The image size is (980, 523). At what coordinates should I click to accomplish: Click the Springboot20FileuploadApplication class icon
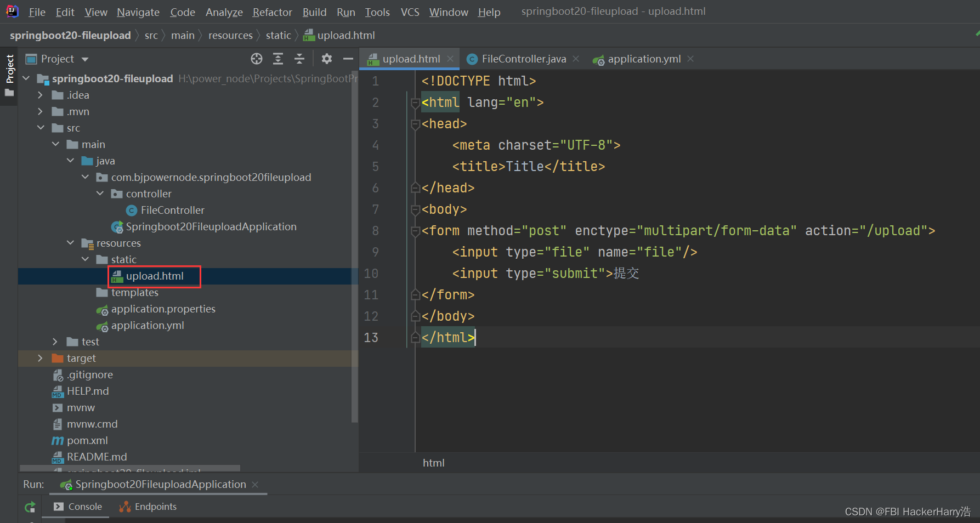pyautogui.click(x=117, y=227)
